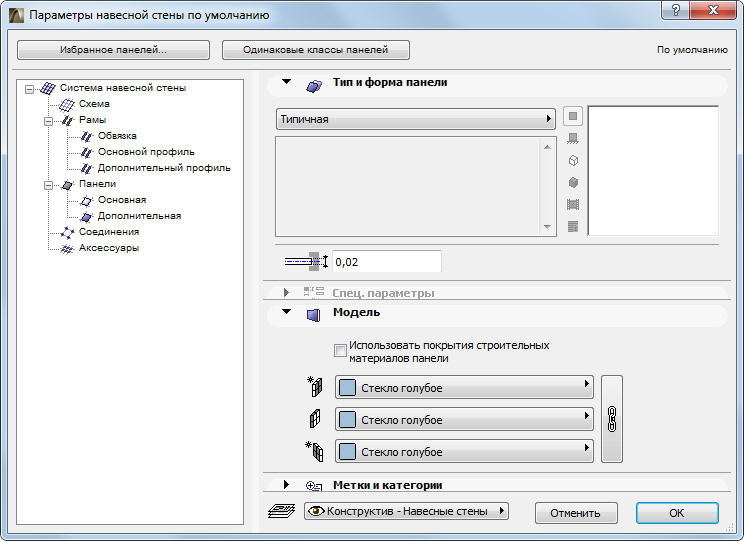Click the help question mark button
The image size is (744, 541).
(676, 10)
